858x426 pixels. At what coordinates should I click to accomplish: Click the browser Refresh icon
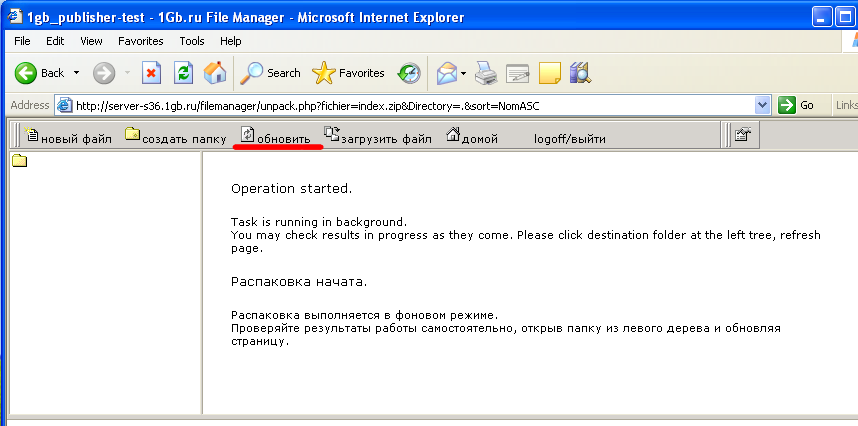click(x=183, y=73)
